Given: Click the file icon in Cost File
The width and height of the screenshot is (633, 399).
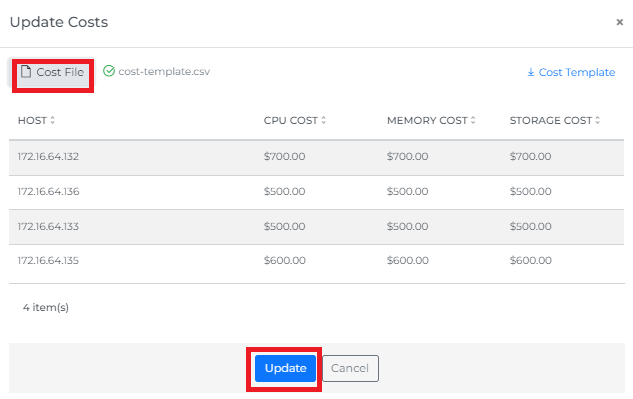Looking at the screenshot, I should click(26, 72).
